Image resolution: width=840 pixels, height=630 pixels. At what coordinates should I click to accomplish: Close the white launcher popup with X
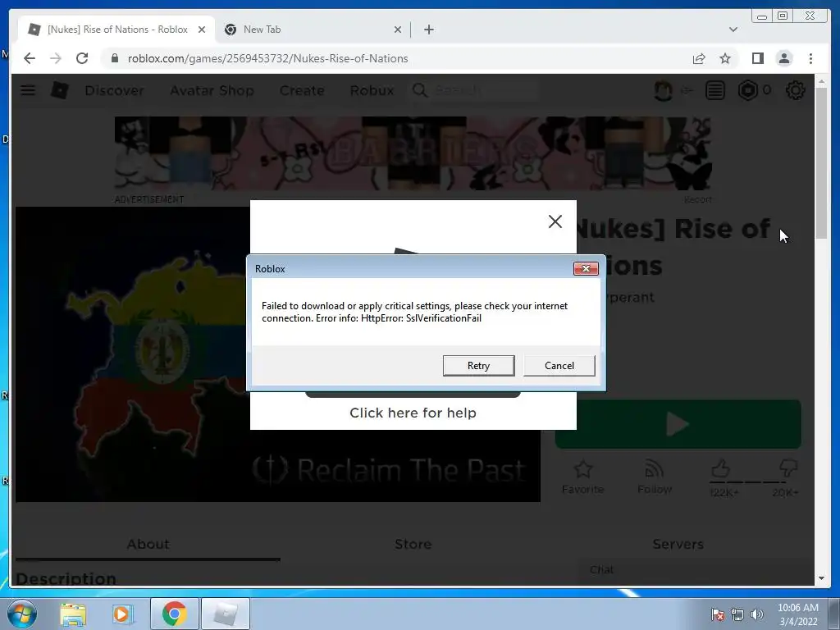pos(555,221)
